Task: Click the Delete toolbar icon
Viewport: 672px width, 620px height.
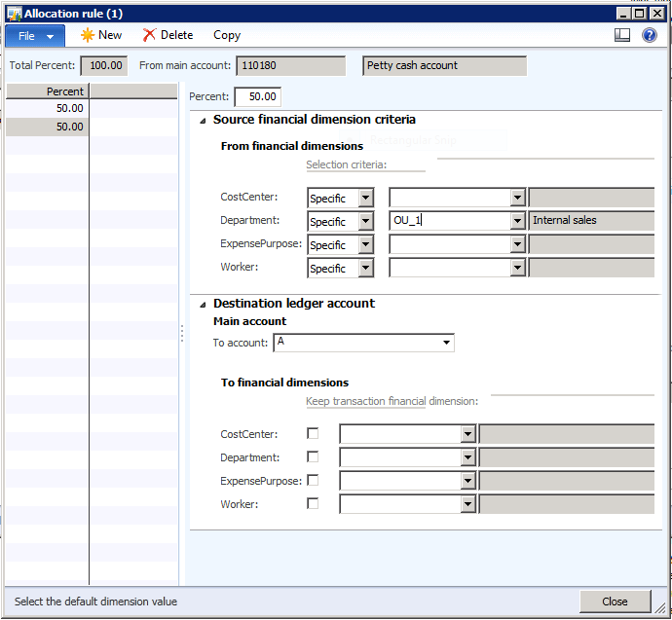Action: (x=168, y=35)
